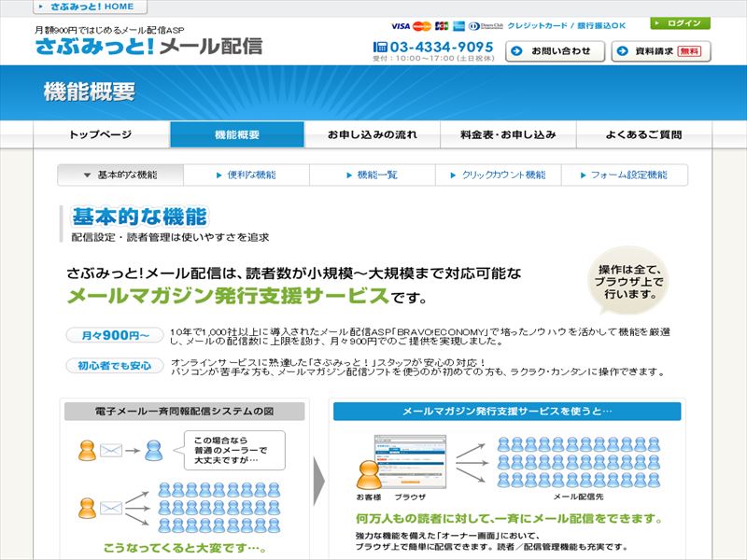Screen dimensions: 747x560
Task: Open the よくあるご質問 tab
Action: (x=644, y=134)
